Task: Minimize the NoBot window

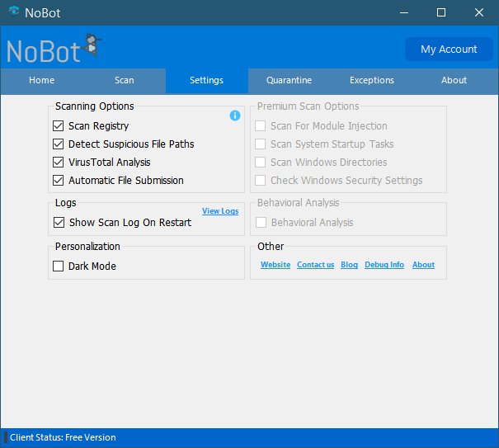Action: click(404, 12)
